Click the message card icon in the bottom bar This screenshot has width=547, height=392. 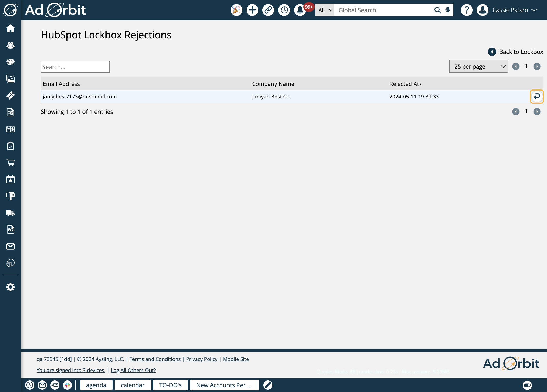[x=55, y=385]
